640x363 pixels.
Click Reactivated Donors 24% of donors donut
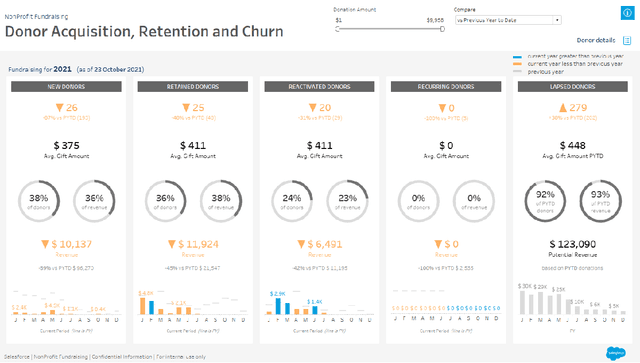click(x=292, y=201)
